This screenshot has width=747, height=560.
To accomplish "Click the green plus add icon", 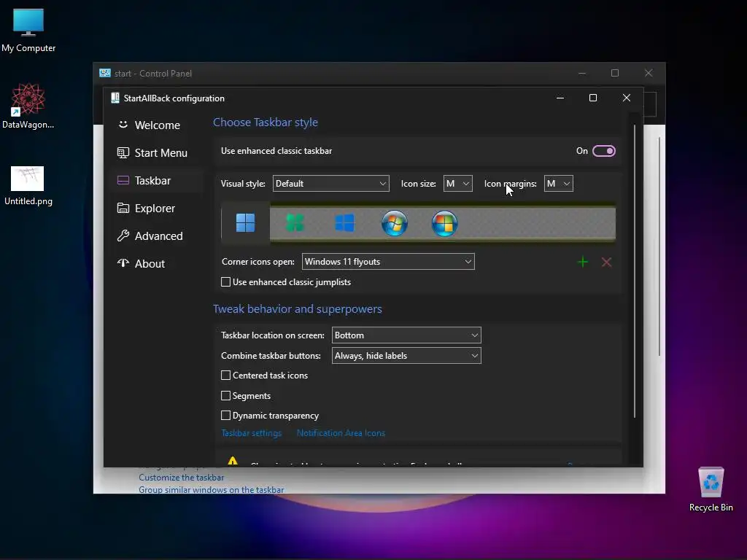I will 582,262.
